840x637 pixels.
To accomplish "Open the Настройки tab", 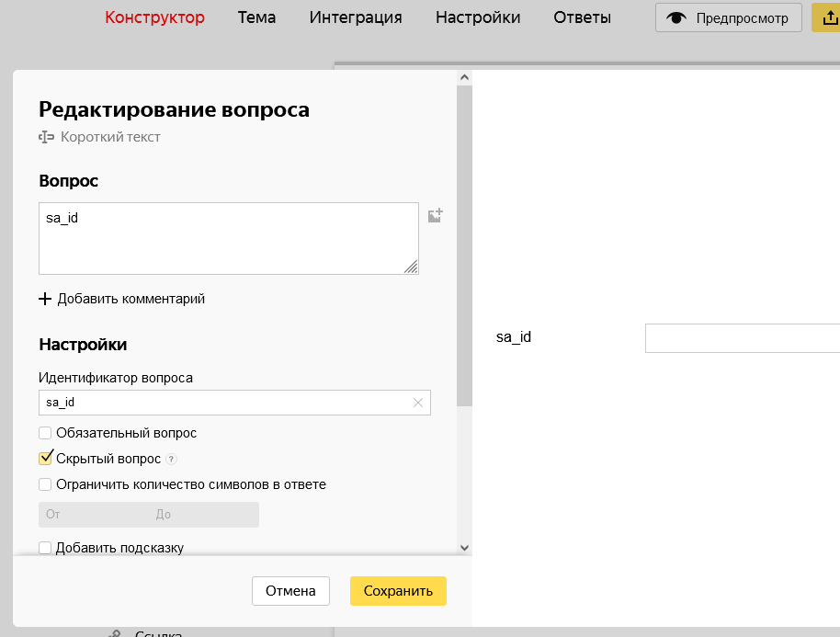I will (478, 17).
